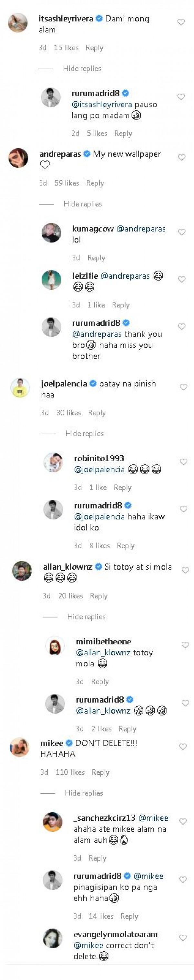This screenshot has height=980, width=194.
Task: Like itsashleyrivera's 'Dami mong alam' comment
Action: coord(181,22)
